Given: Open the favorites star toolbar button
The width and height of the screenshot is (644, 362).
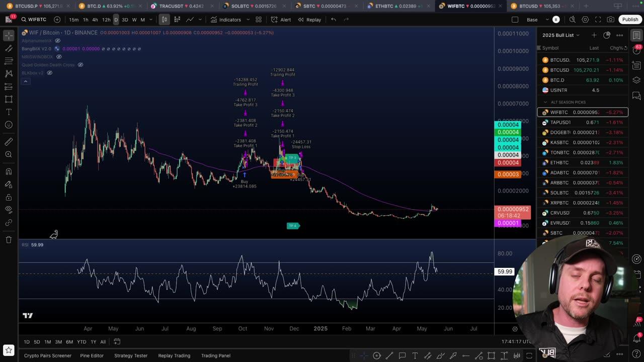Looking at the screenshot, I should click(x=9, y=350).
